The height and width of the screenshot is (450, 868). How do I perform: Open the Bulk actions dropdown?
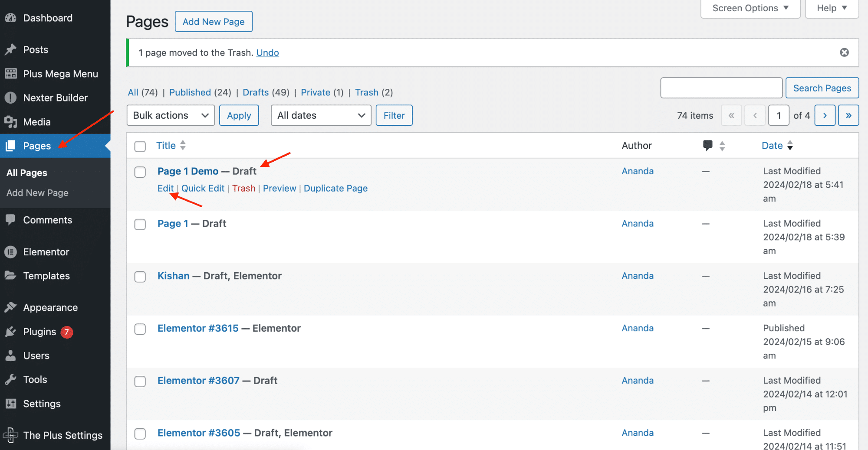[x=170, y=115]
